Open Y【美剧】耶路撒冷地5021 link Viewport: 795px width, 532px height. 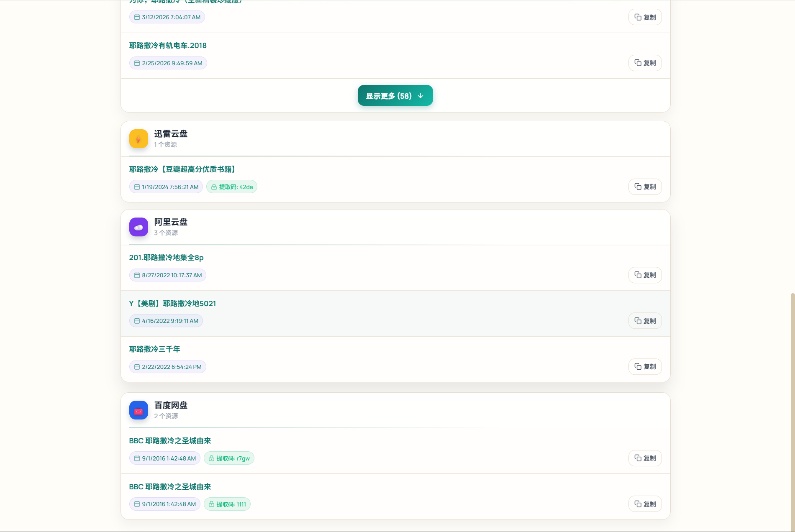tap(172, 304)
